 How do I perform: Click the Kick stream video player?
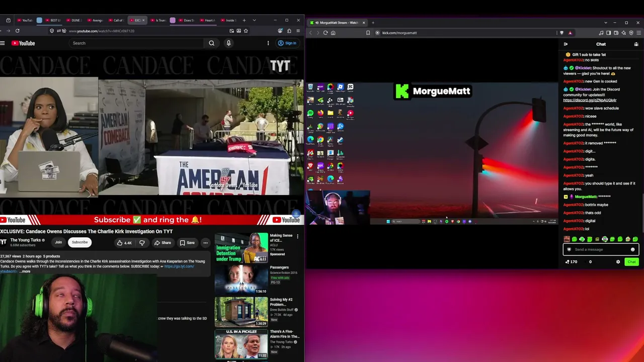[x=432, y=153]
